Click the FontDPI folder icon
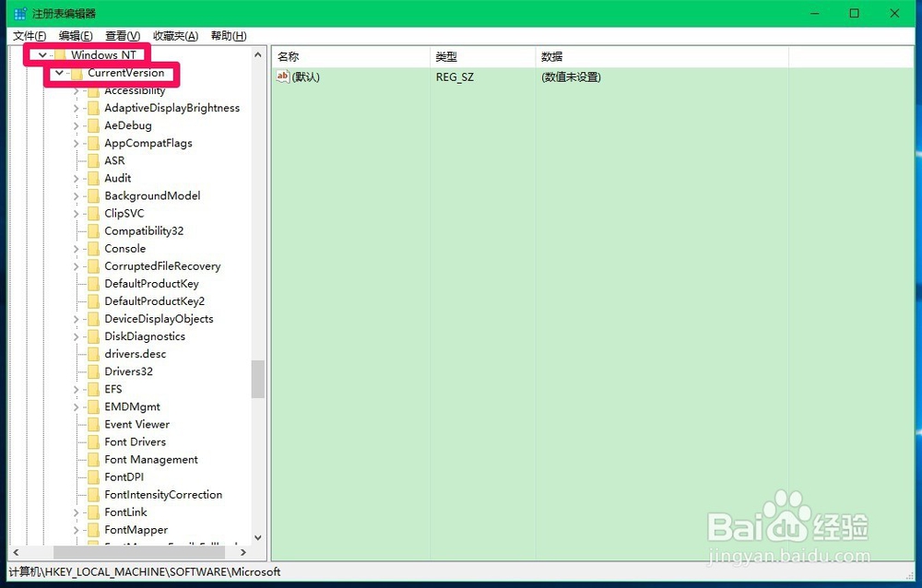Image resolution: width=922 pixels, height=588 pixels. click(x=93, y=477)
